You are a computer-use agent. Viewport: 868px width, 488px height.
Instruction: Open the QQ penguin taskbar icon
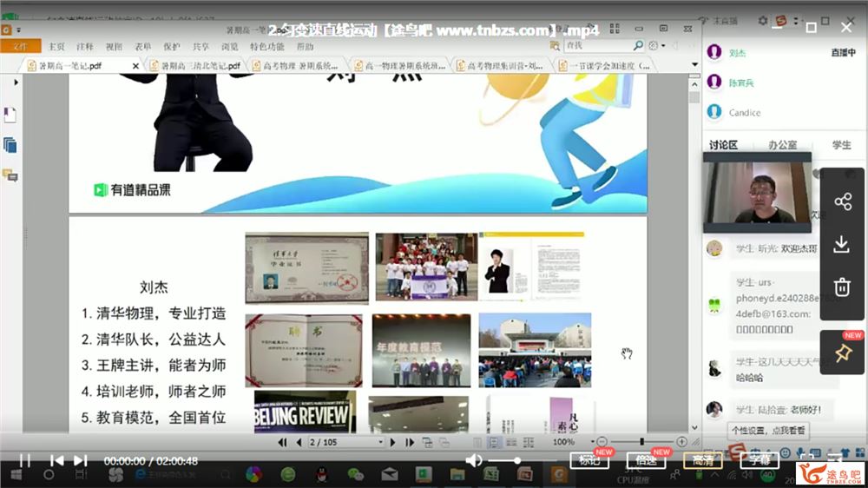click(x=321, y=475)
